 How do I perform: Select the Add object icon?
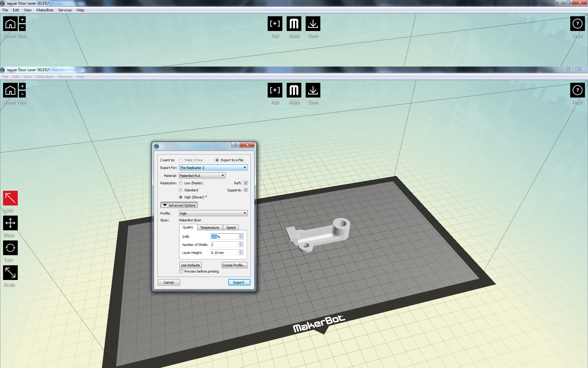[x=274, y=24]
